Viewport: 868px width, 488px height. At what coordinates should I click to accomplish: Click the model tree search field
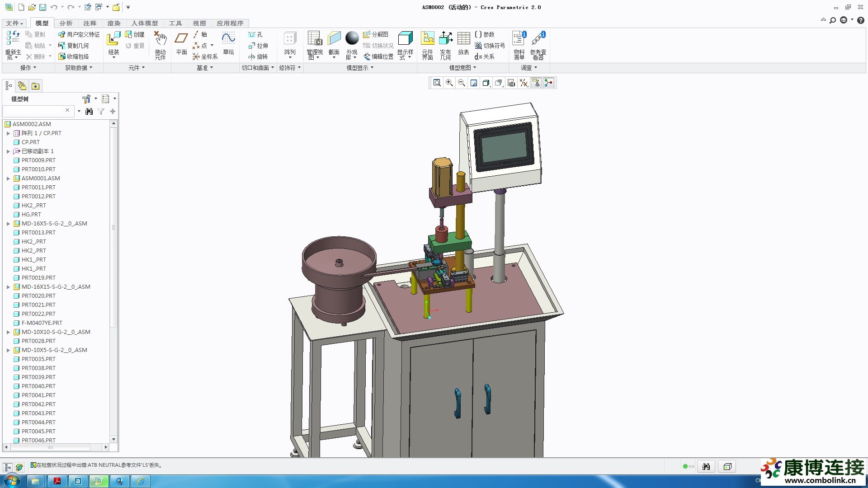(33, 111)
